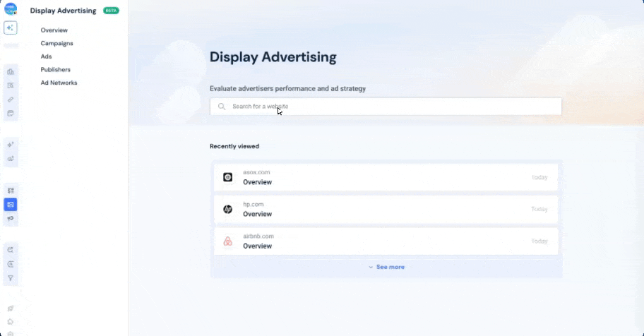Click the Today label on hp.com row
The image size is (644, 336).
point(539,209)
